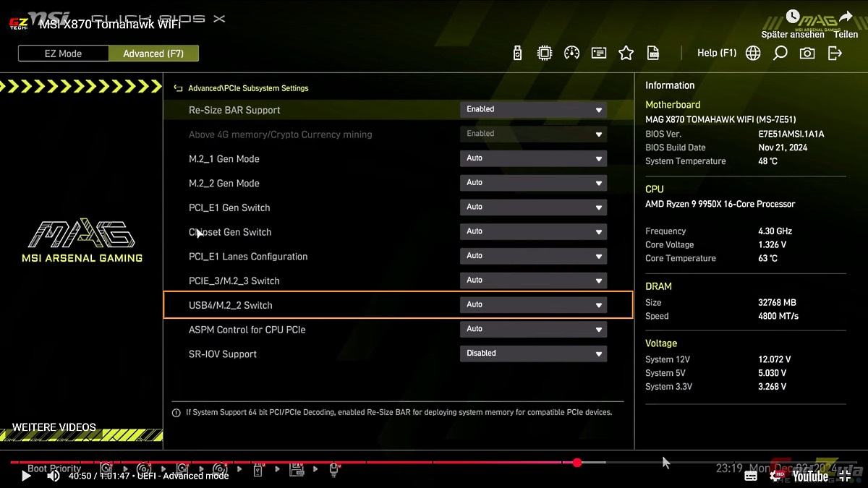Click Core Temperature 63 °C reading
The height and width of the screenshot is (488, 868).
768,258
